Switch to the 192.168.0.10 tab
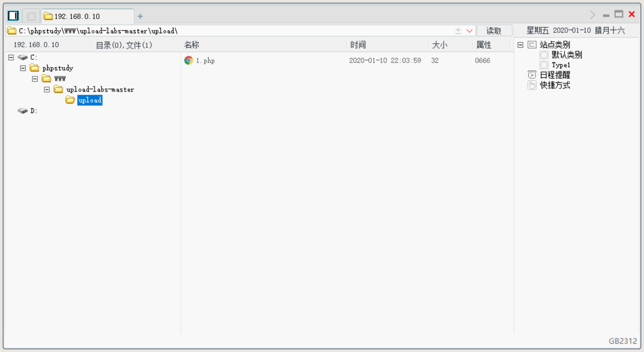Image resolution: width=644 pixels, height=352 pixels. [88, 16]
